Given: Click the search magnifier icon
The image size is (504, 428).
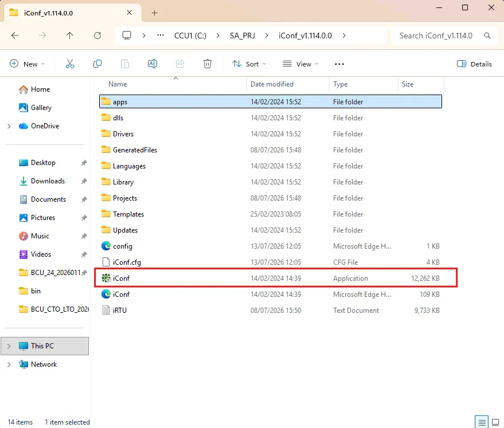Looking at the screenshot, I should pyautogui.click(x=487, y=36).
